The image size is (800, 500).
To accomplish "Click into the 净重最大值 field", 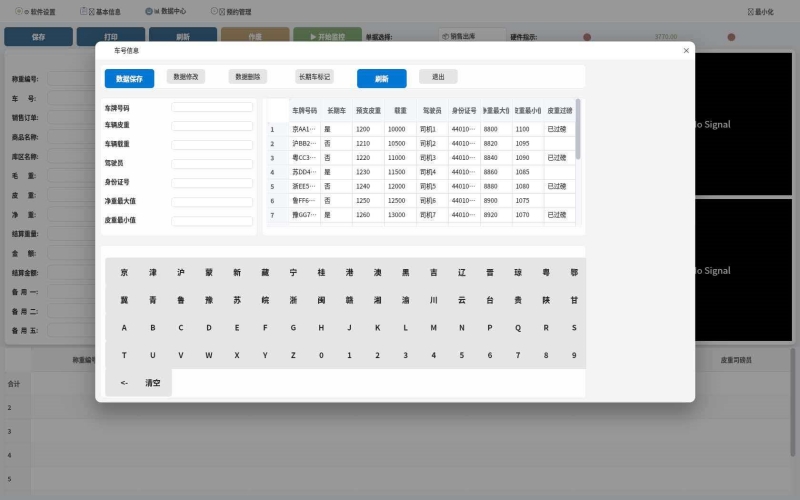I will click(x=212, y=201).
